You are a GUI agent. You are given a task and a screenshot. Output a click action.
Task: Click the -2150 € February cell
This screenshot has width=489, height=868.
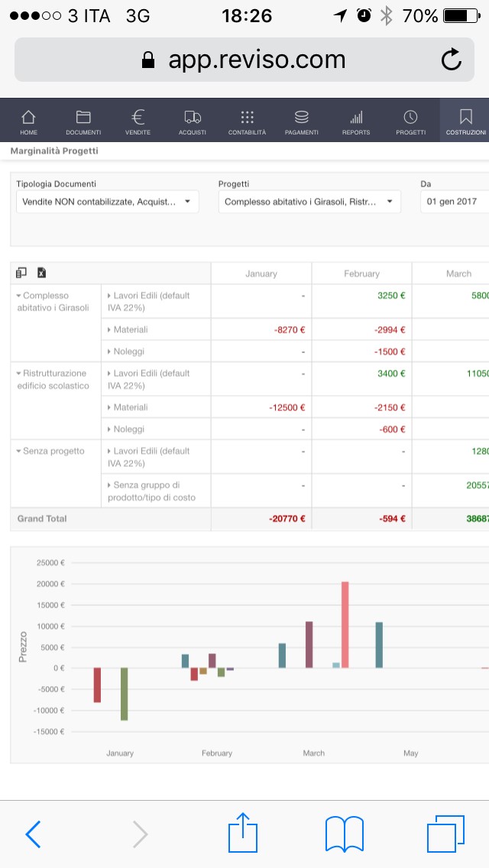point(361,407)
